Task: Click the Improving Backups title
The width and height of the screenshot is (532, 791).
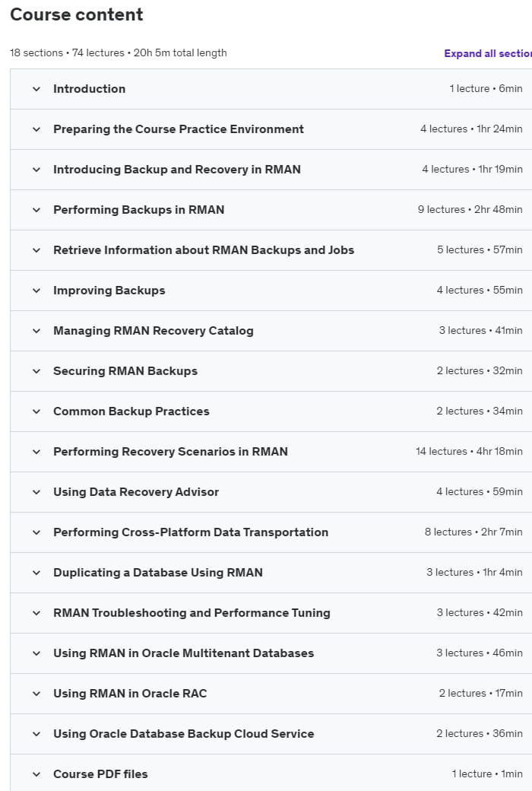Action: pos(109,291)
